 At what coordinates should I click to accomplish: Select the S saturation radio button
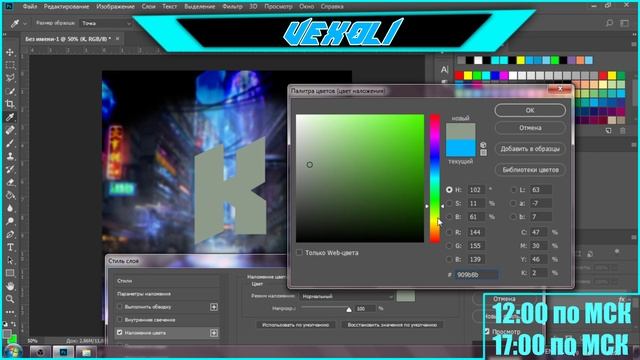tap(449, 203)
